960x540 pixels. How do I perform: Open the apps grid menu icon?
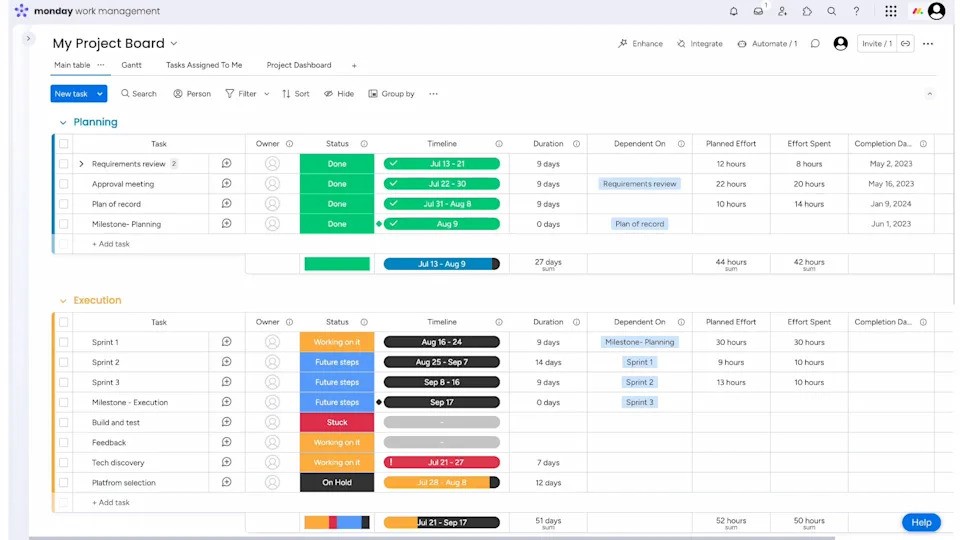tap(890, 12)
